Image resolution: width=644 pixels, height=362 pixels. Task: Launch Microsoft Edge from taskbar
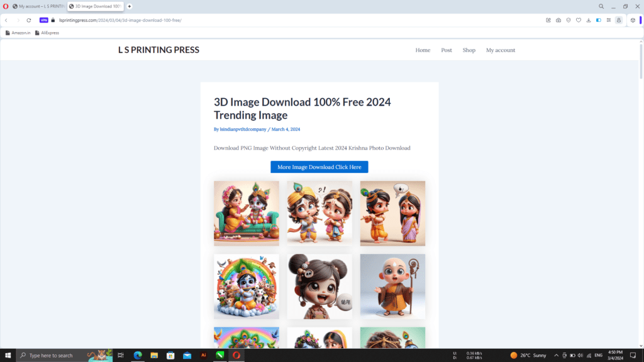(x=138, y=356)
